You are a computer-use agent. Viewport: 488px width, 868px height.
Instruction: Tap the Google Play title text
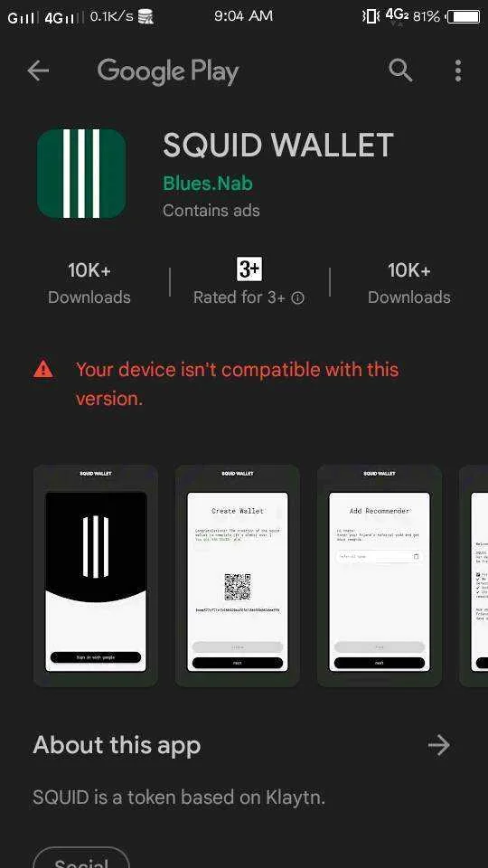(168, 71)
